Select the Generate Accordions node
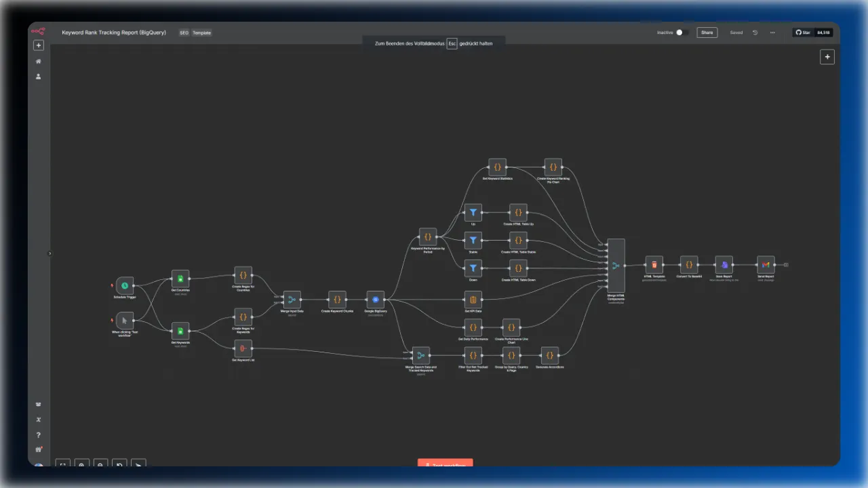This screenshot has width=868, height=488. point(550,355)
